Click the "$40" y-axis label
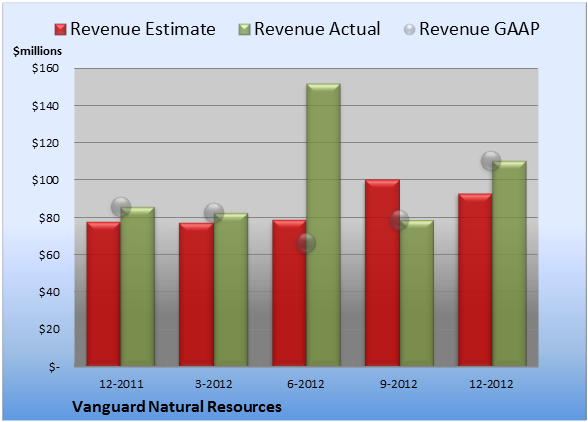This screenshot has width=588, height=422. (x=49, y=292)
